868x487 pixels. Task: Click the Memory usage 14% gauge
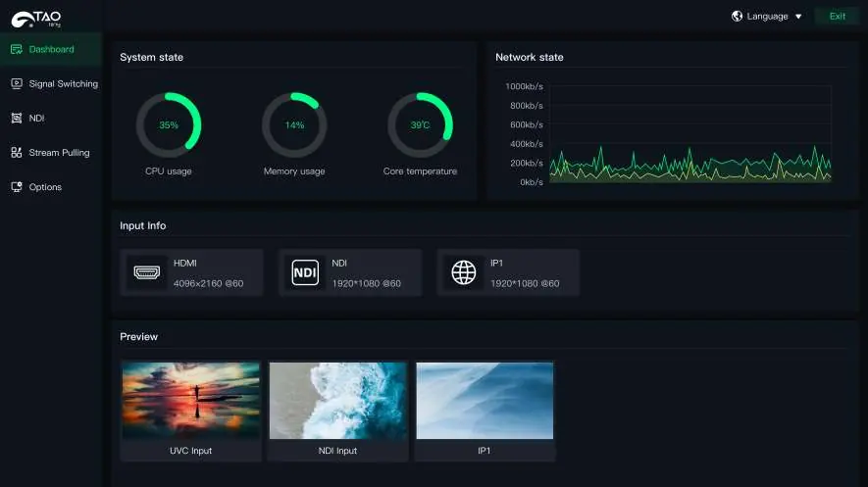coord(294,124)
